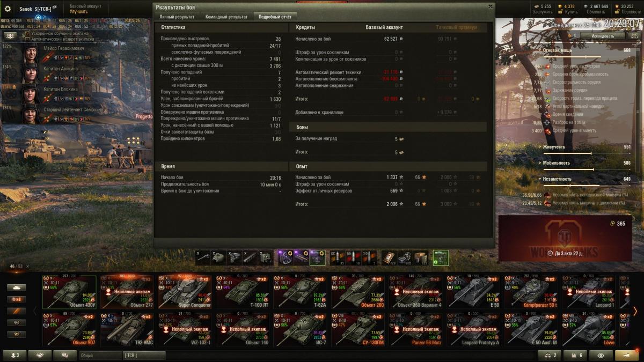Open the settings gear menu
This screenshot has width=644, height=362.
click(8, 9)
